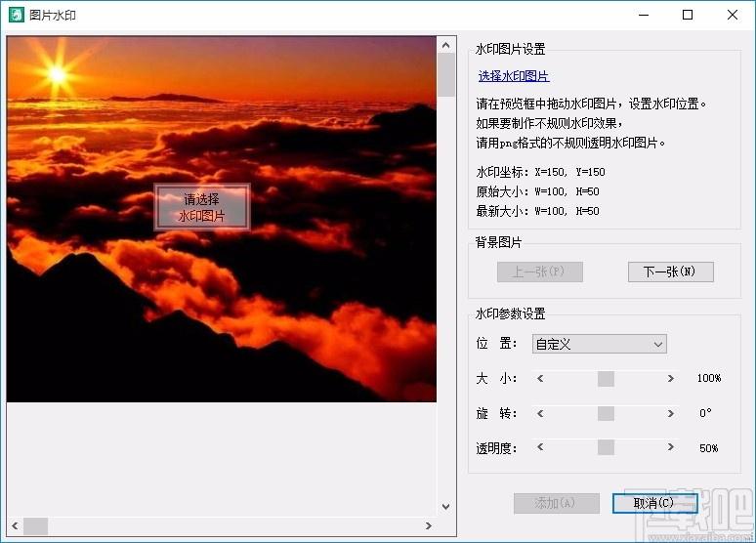Click the 大小 slider thumb
756x543 pixels.
[x=606, y=379]
